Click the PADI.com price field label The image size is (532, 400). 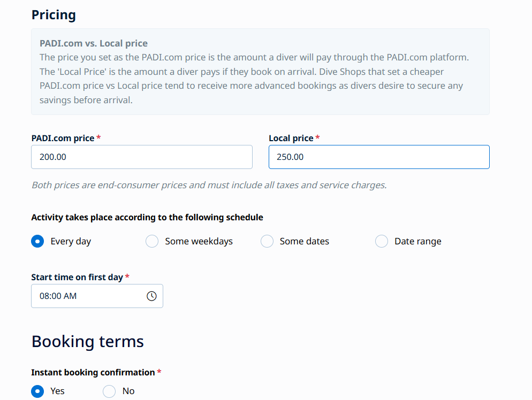pyautogui.click(x=63, y=138)
